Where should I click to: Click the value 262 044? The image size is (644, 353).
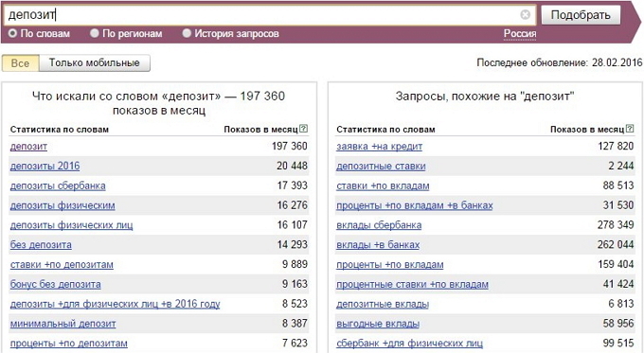click(x=616, y=244)
